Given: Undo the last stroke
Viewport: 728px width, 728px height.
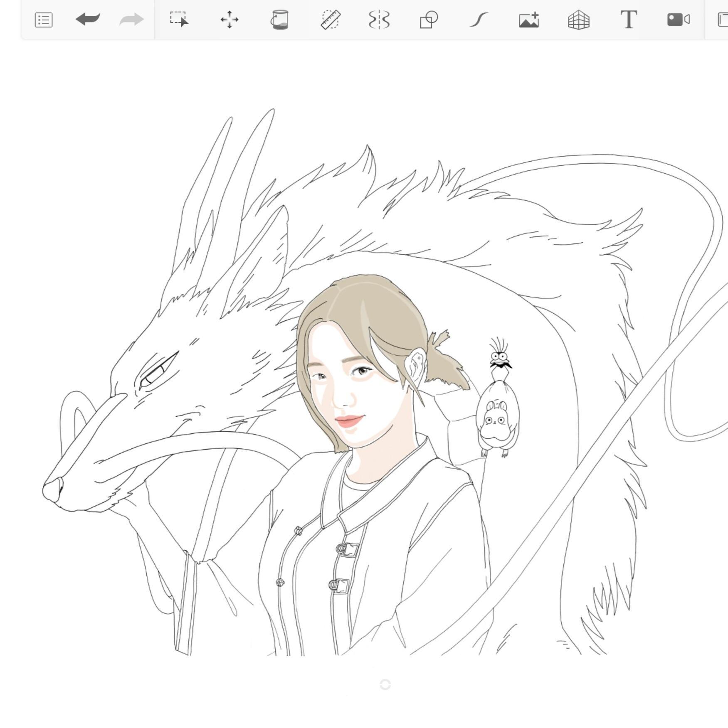Looking at the screenshot, I should click(x=88, y=19).
